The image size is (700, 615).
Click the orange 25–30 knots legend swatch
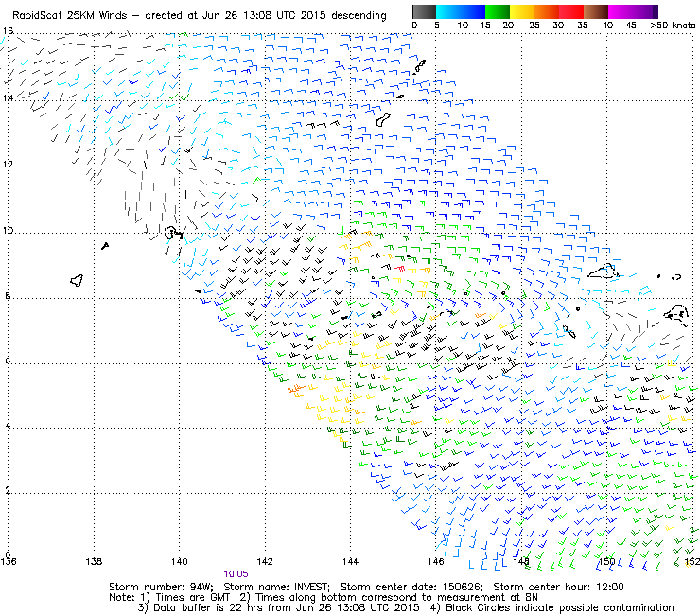pos(547,11)
